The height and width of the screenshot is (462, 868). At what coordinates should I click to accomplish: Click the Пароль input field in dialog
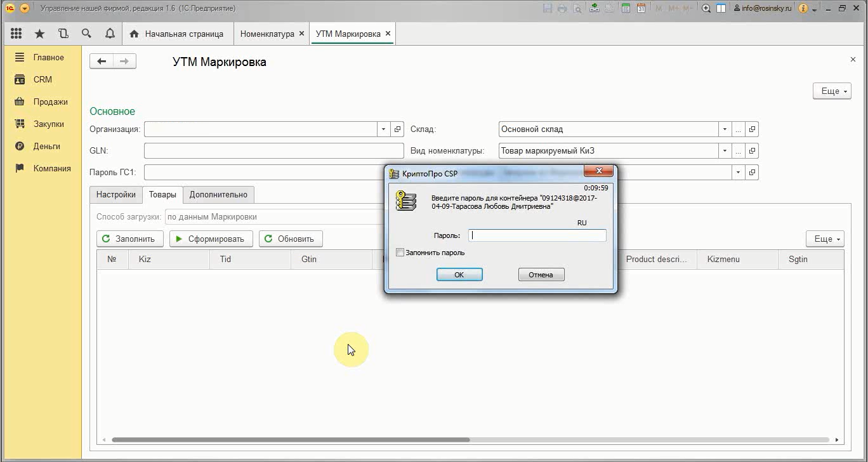click(537, 235)
